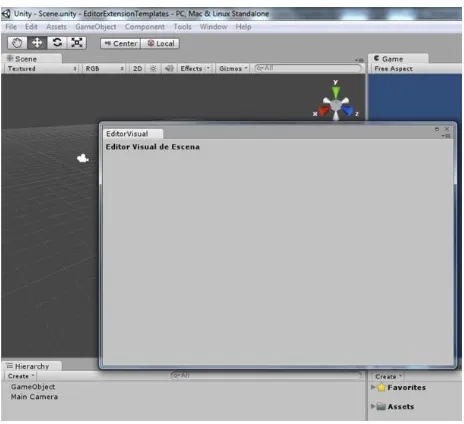The height and width of the screenshot is (424, 464).
Task: Open Hierarchy Create dropdown
Action: (21, 376)
